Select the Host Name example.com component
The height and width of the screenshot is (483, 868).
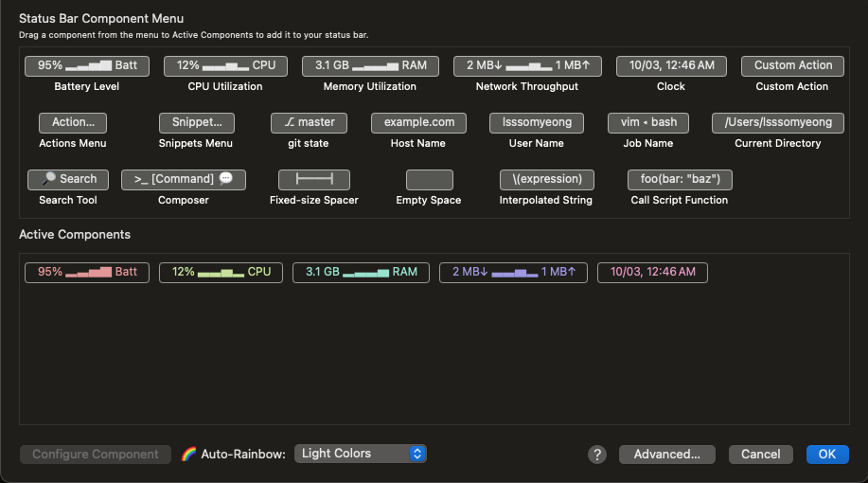(x=418, y=123)
